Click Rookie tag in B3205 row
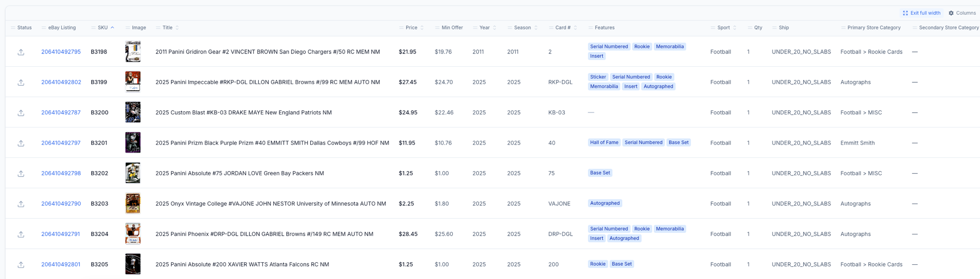This screenshot has width=980, height=279. [x=598, y=264]
